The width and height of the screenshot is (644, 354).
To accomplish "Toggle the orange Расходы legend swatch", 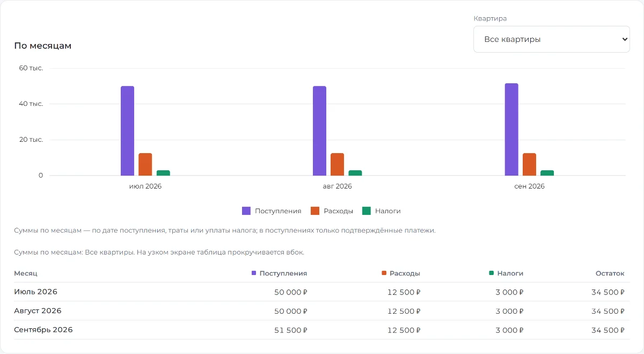I will pos(315,211).
